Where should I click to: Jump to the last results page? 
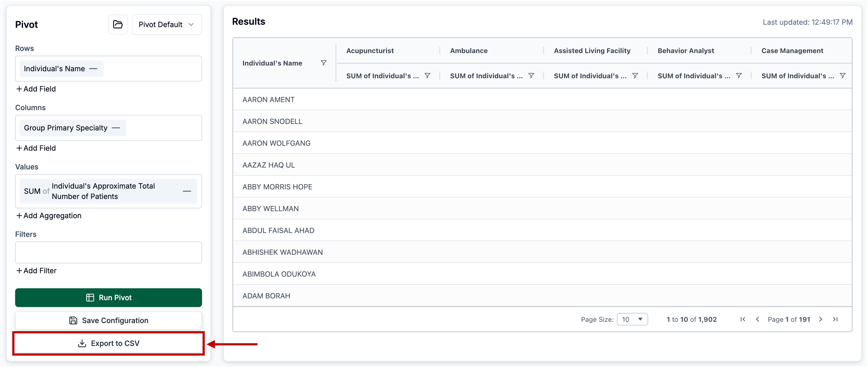835,319
